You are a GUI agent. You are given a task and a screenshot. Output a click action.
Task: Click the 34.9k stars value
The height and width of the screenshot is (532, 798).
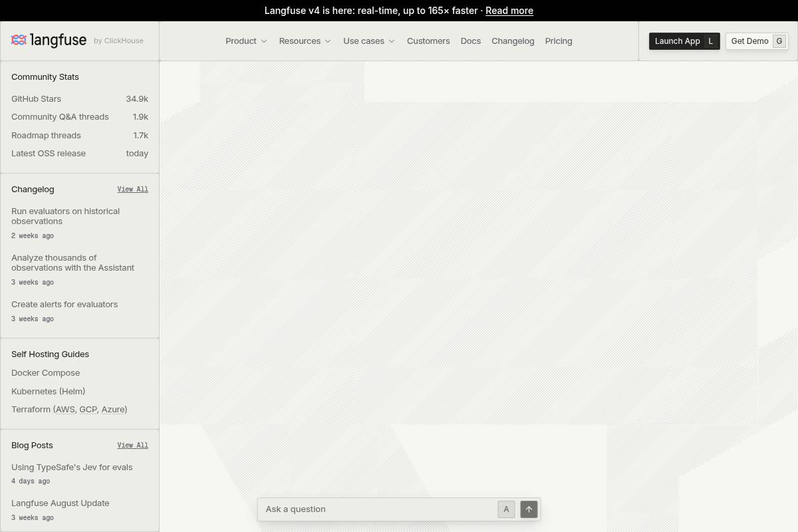click(137, 98)
